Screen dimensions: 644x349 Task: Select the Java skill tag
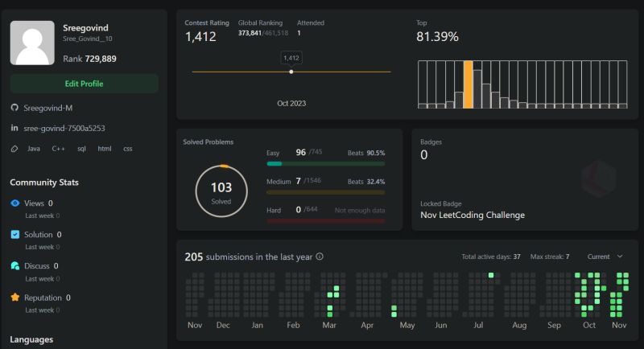point(34,149)
